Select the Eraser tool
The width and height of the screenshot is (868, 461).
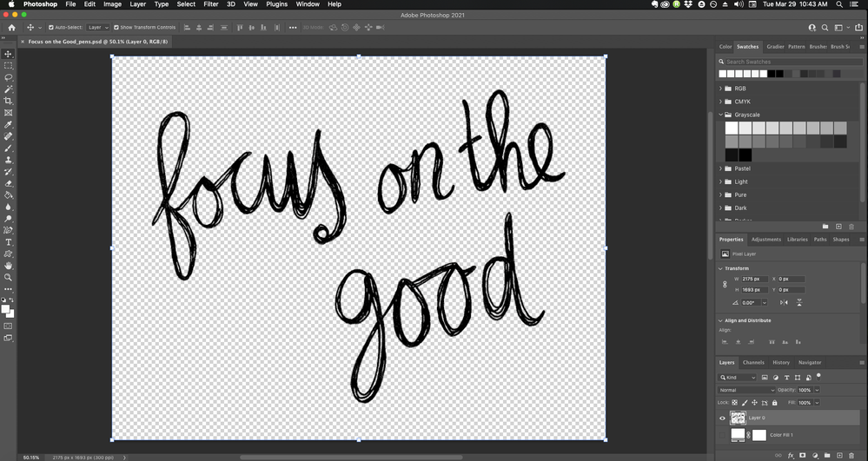pyautogui.click(x=9, y=183)
